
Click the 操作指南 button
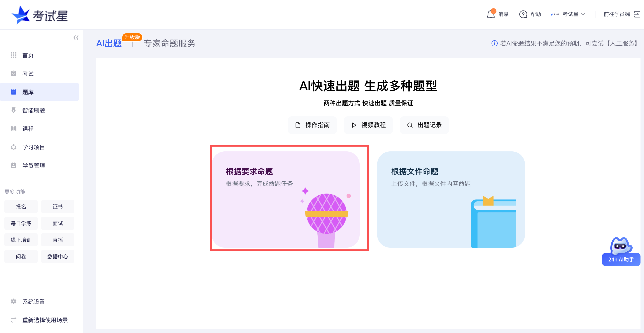(x=312, y=125)
